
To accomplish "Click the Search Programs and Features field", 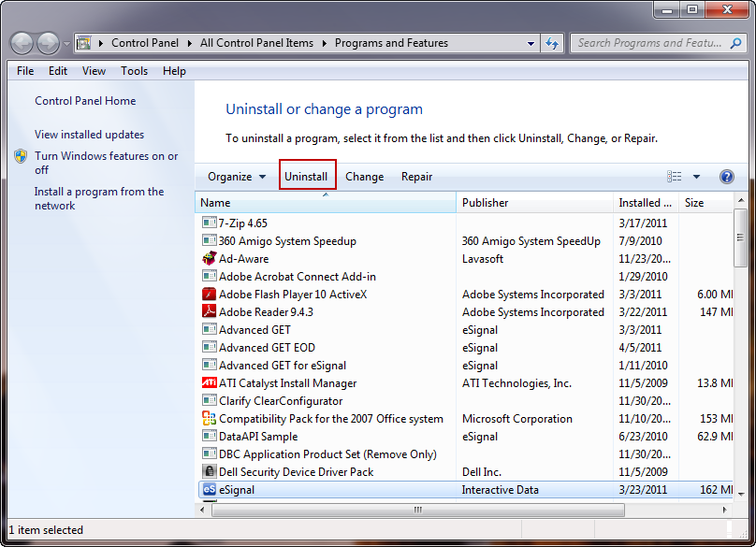I will [x=650, y=43].
